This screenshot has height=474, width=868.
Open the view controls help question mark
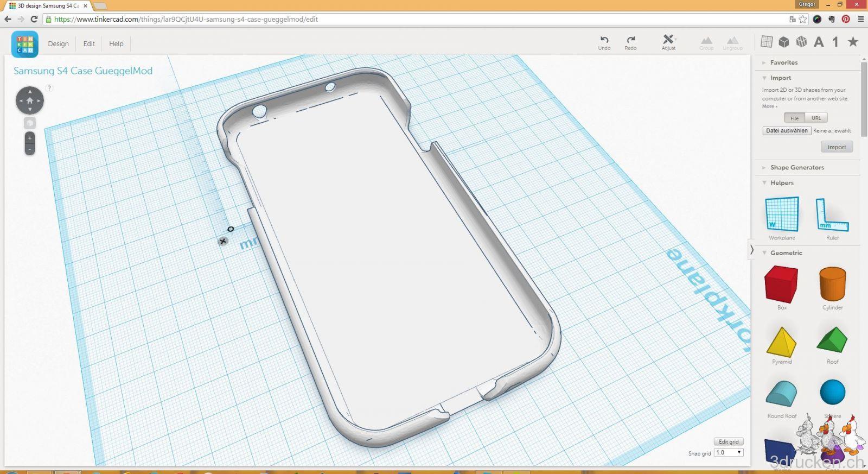[x=49, y=88]
